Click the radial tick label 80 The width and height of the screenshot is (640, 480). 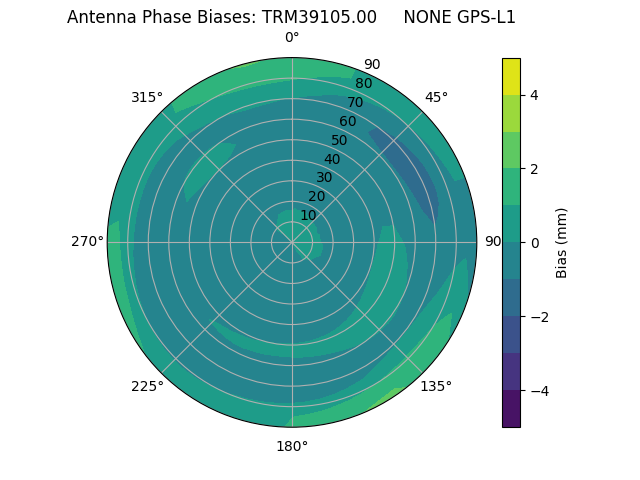tap(363, 84)
